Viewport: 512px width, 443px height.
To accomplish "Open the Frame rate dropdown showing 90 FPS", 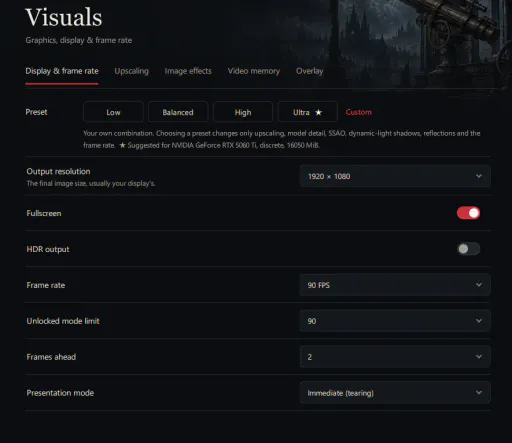I will tap(395, 285).
